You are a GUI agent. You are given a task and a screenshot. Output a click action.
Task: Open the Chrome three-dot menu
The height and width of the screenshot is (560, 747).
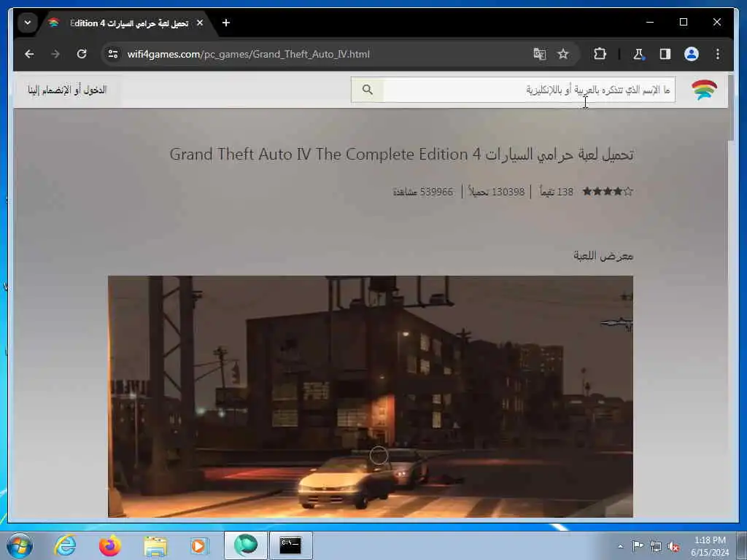coord(718,54)
